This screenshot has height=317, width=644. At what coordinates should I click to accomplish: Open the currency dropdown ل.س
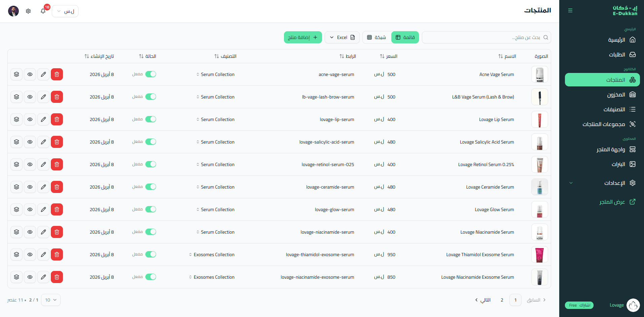65,11
